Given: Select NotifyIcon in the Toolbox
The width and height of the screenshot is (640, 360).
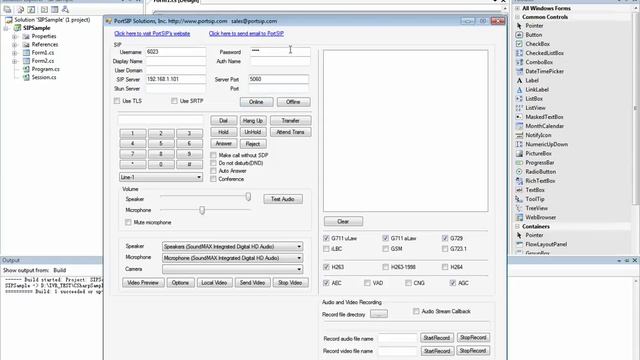Looking at the screenshot, I should coord(538,135).
